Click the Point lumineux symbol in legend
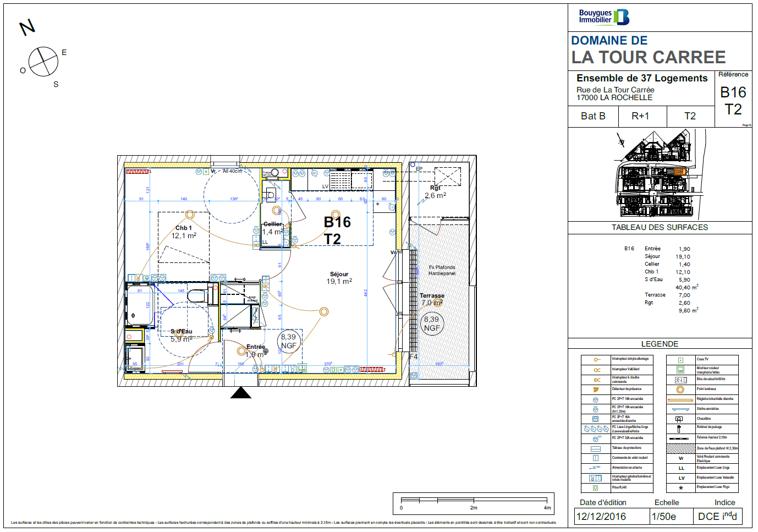This screenshot has height=532, width=758. click(680, 390)
